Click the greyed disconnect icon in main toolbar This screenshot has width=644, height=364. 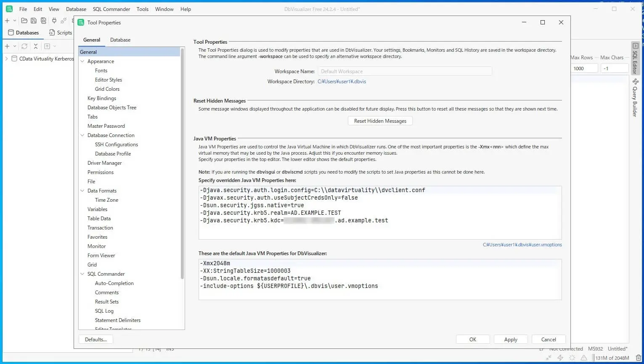[x=64, y=21]
